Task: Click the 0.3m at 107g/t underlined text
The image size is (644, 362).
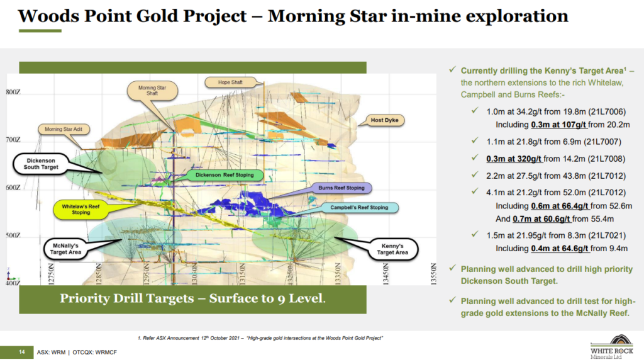Action: coord(558,125)
